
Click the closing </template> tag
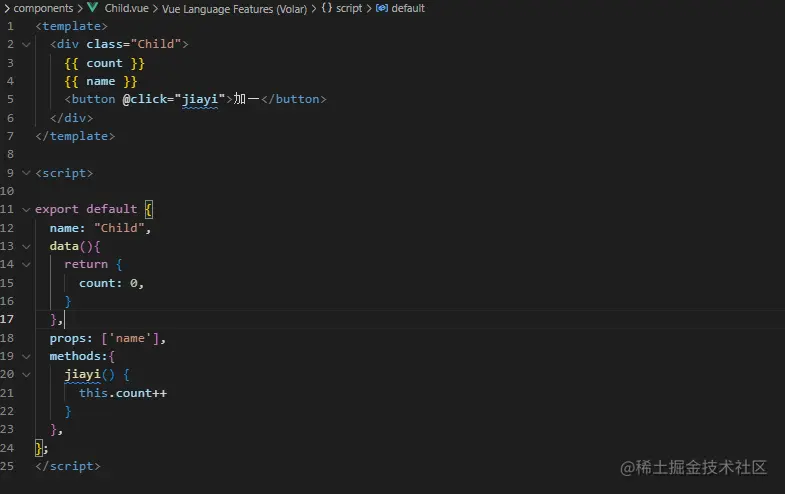coord(75,136)
